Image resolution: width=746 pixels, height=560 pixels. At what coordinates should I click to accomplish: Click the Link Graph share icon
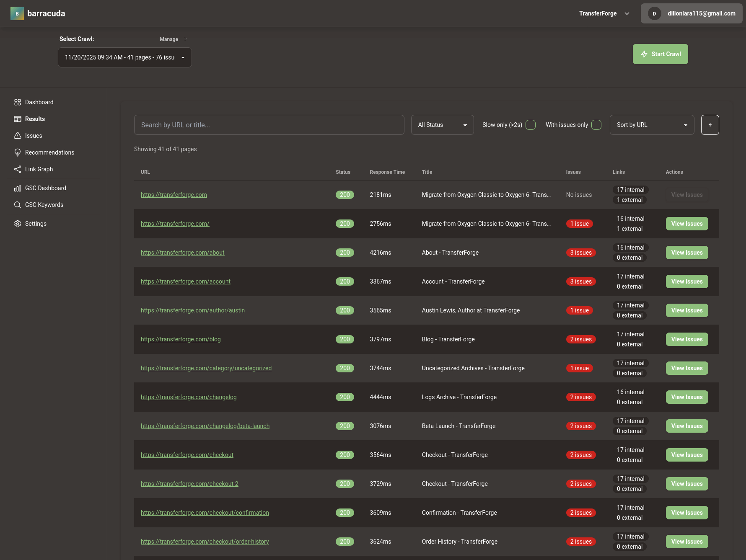point(18,169)
